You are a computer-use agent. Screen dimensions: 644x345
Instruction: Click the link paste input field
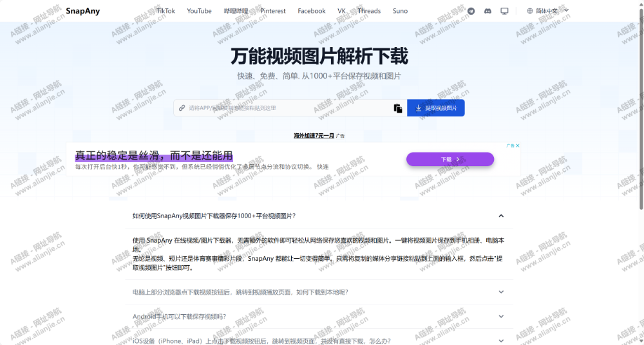pyautogui.click(x=290, y=108)
